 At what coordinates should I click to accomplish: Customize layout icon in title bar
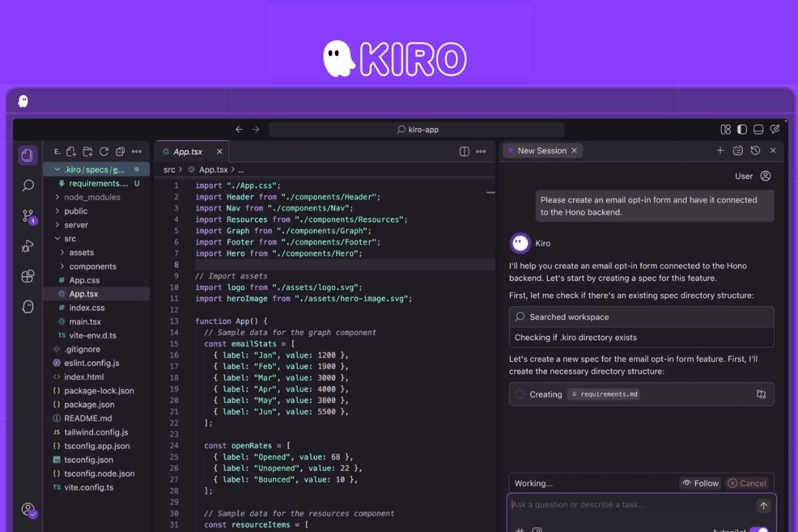coord(726,130)
